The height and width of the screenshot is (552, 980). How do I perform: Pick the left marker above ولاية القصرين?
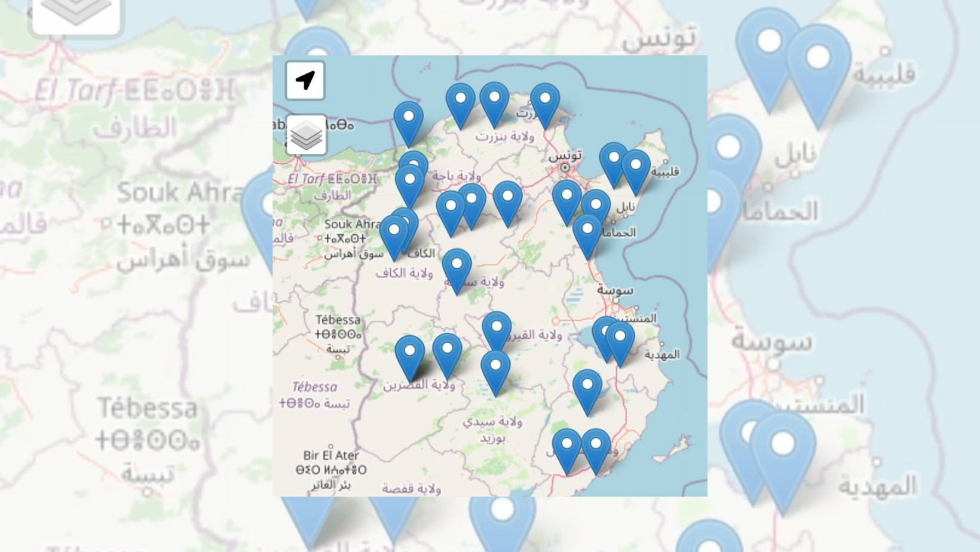410,358
